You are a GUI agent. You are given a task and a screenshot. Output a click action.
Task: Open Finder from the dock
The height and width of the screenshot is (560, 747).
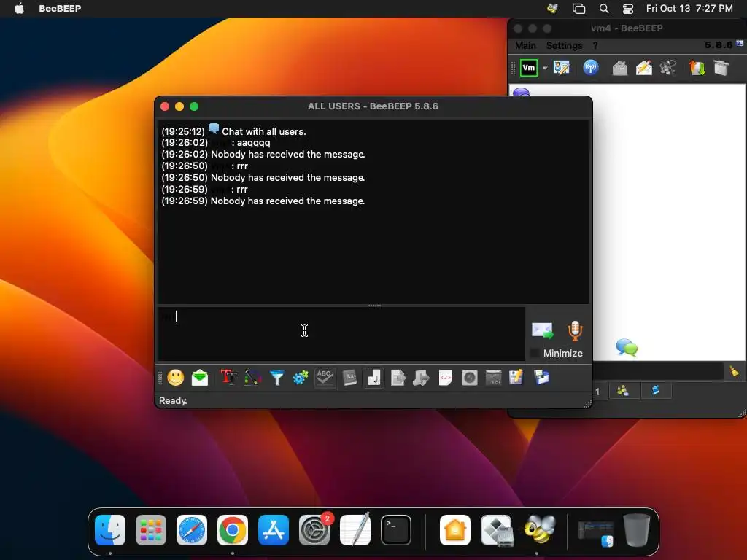(110, 530)
